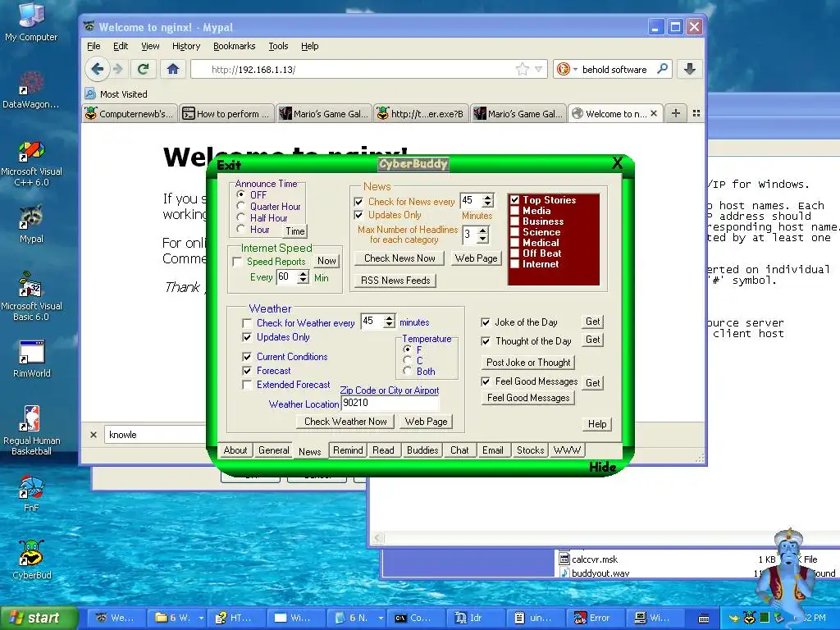Select temperature C radio button
This screenshot has height=630, width=840.
(408, 361)
